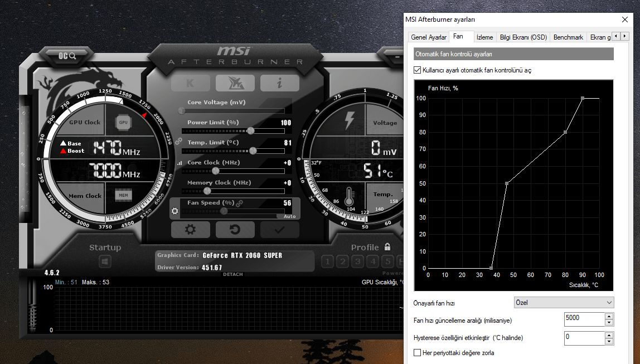Toggle the Windows Startup icon

105,261
